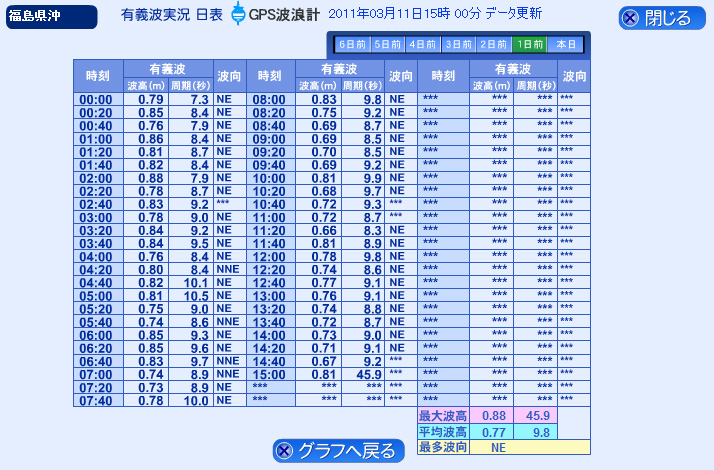Screen dimensions: 714x470
Task: Click the first 時刻 column header
Action: [x=98, y=76]
